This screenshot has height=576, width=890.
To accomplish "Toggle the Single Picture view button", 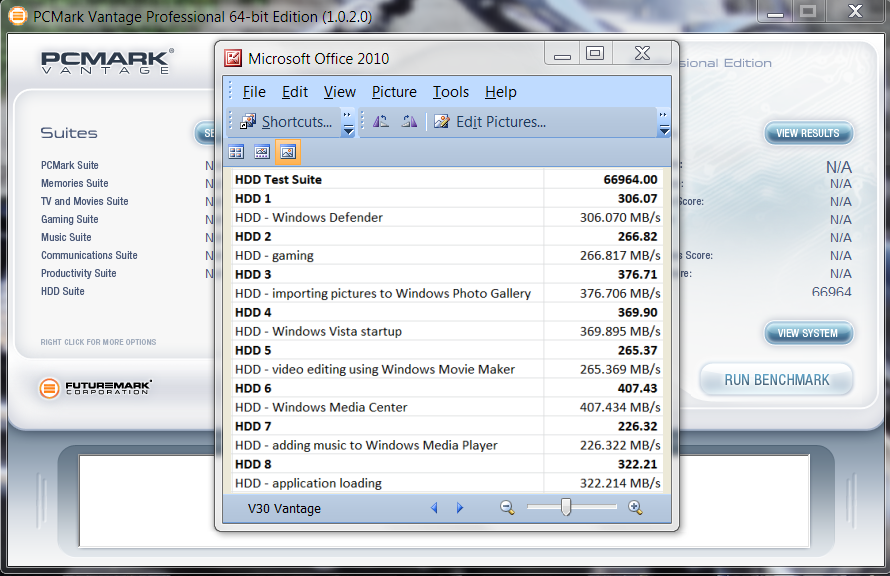I will click(288, 152).
